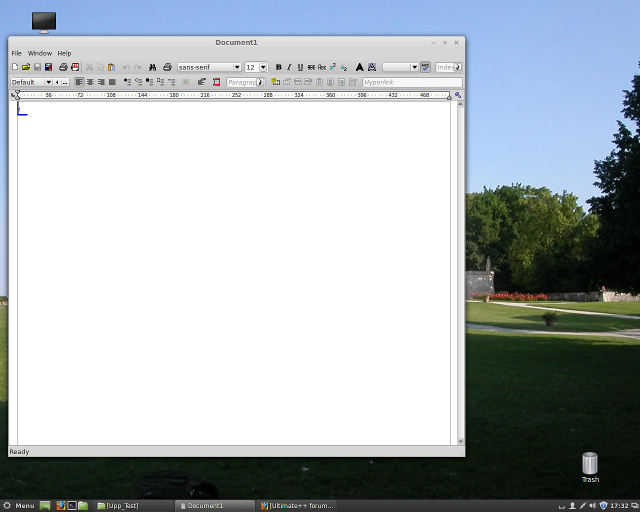The width and height of the screenshot is (640, 512).
Task: Open the Help menu
Action: (x=64, y=53)
